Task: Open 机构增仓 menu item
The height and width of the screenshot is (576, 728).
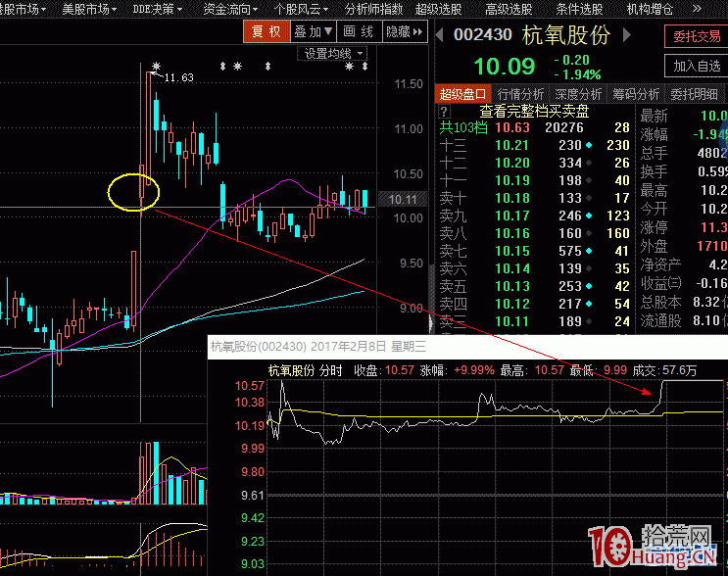Action: pos(650,9)
